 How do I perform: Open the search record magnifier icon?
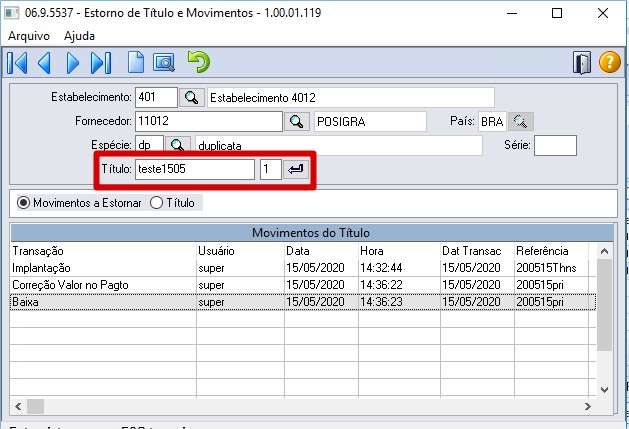[x=164, y=63]
